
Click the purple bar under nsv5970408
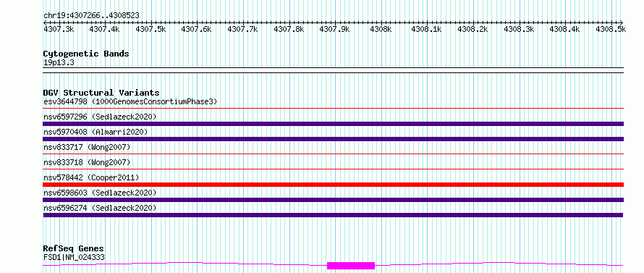pyautogui.click(x=333, y=139)
